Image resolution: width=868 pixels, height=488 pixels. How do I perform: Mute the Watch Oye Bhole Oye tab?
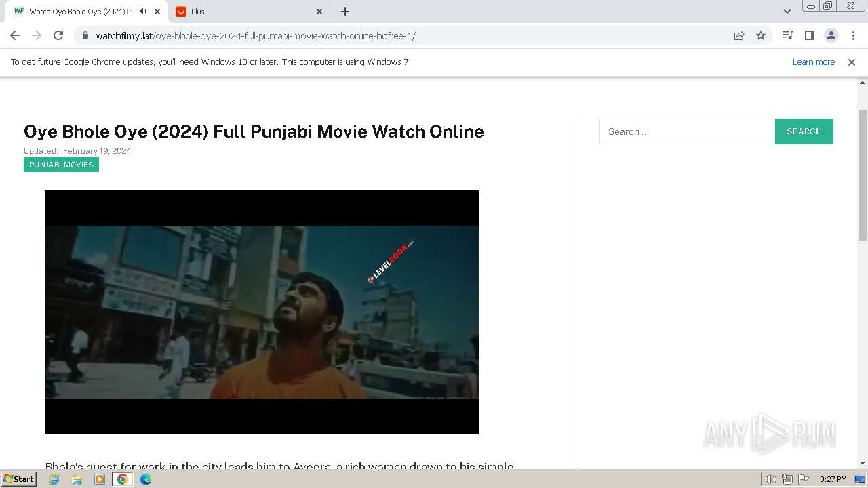coord(143,12)
